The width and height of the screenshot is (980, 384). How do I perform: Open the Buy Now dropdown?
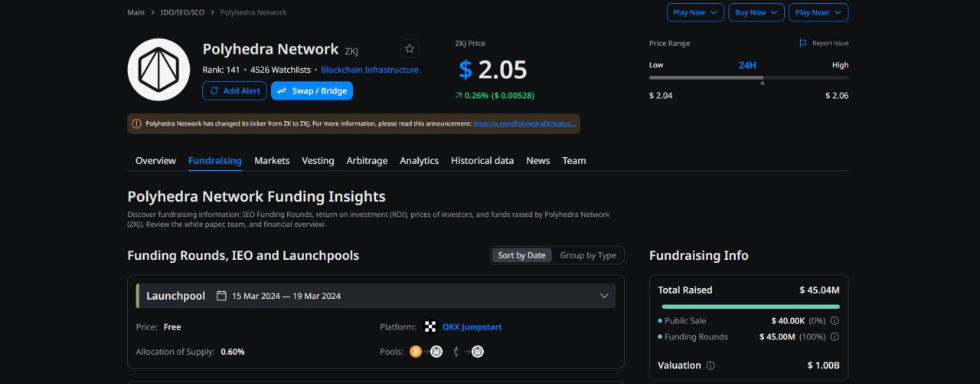[756, 12]
